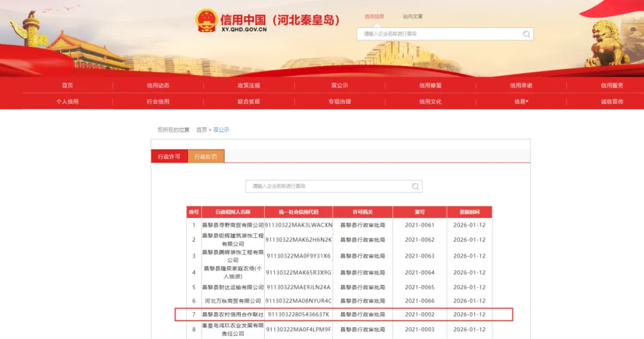The height and width of the screenshot is (339, 644).
Task: Select the 信用信息 search tab
Action: tap(374, 17)
